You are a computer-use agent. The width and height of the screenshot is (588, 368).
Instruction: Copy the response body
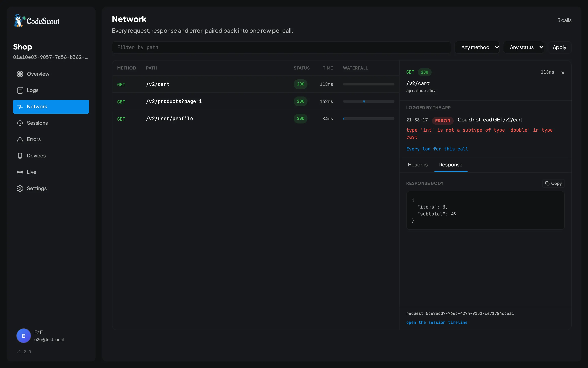tap(553, 183)
